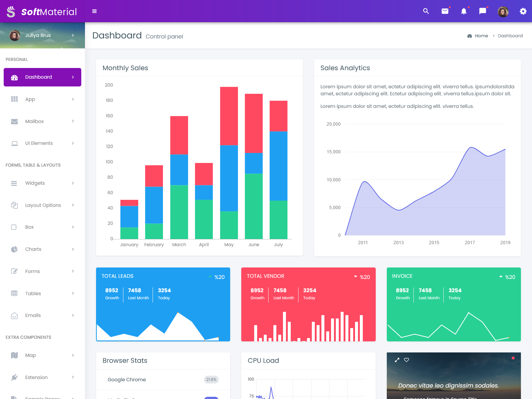Open the bell notifications
Viewport: 532px width, 399px height.
(464, 11)
